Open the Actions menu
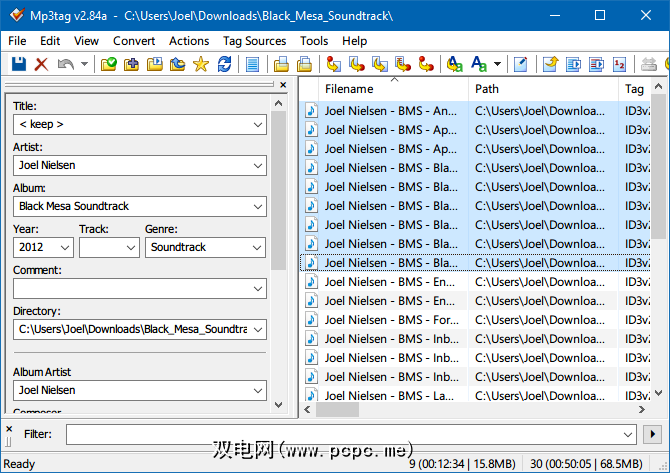This screenshot has width=670, height=473. point(189,41)
